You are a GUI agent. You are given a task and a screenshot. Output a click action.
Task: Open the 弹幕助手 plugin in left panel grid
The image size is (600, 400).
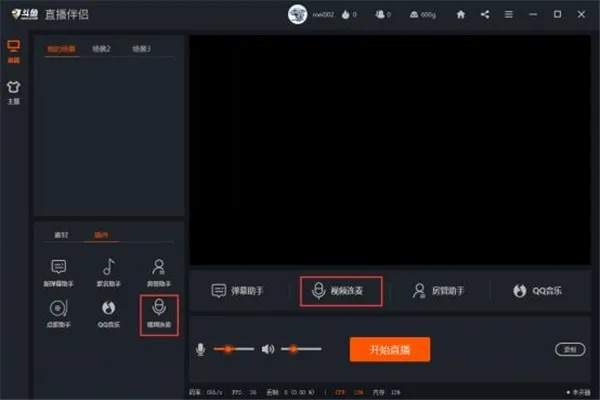pyautogui.click(x=59, y=271)
